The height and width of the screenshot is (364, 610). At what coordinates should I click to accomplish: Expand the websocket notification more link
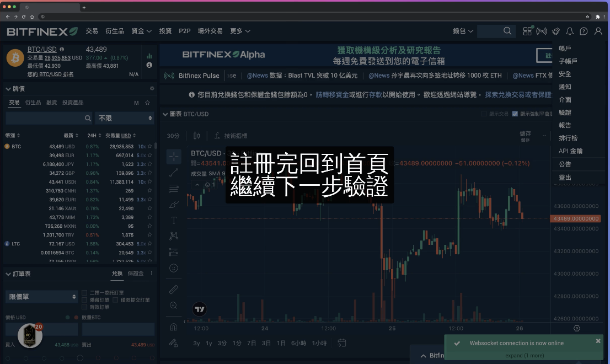coord(525,355)
